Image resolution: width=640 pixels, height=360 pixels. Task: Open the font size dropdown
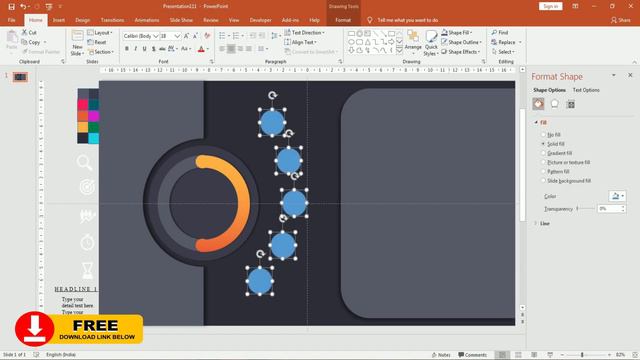(x=177, y=36)
